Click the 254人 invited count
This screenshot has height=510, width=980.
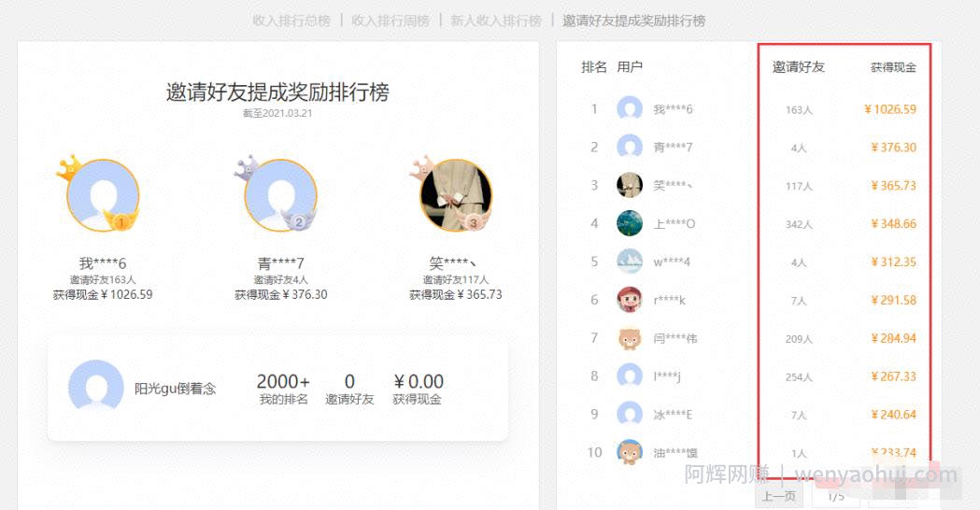pyautogui.click(x=799, y=376)
